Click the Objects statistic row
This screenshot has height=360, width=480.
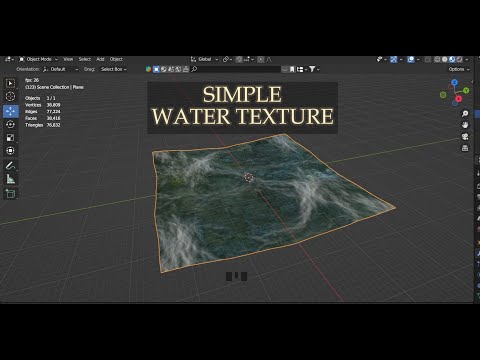[40, 98]
